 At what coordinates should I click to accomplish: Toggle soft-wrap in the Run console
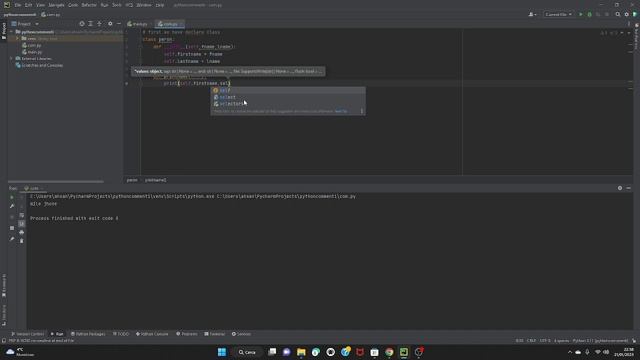[22, 215]
